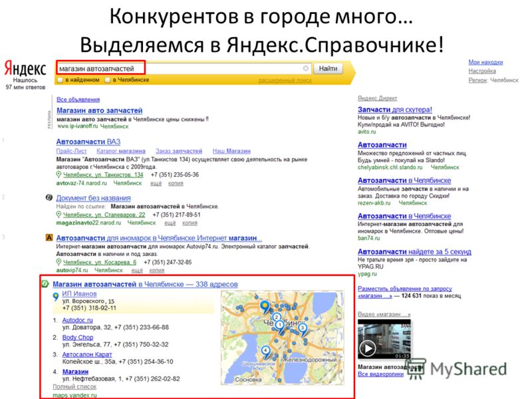
Task: Open the 'Каталог магазина' sitelink
Action: [121, 152]
